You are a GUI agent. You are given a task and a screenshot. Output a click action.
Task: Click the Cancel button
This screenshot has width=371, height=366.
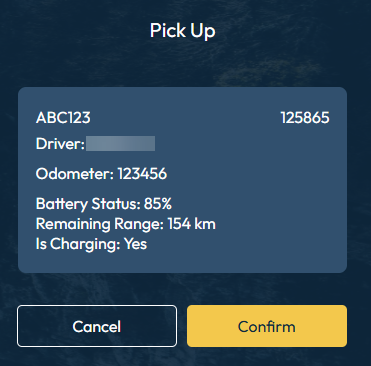[97, 326]
